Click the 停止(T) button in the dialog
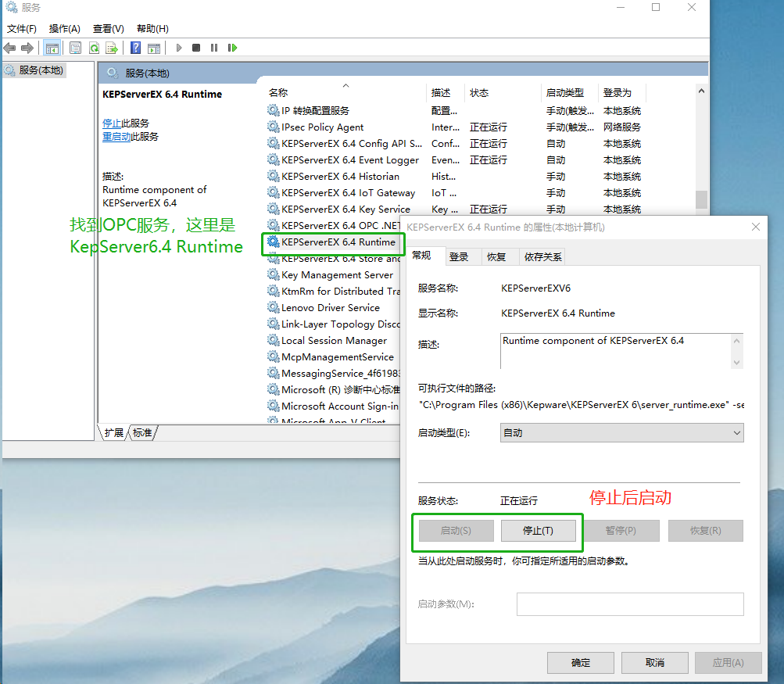The height and width of the screenshot is (684, 784). tap(538, 531)
